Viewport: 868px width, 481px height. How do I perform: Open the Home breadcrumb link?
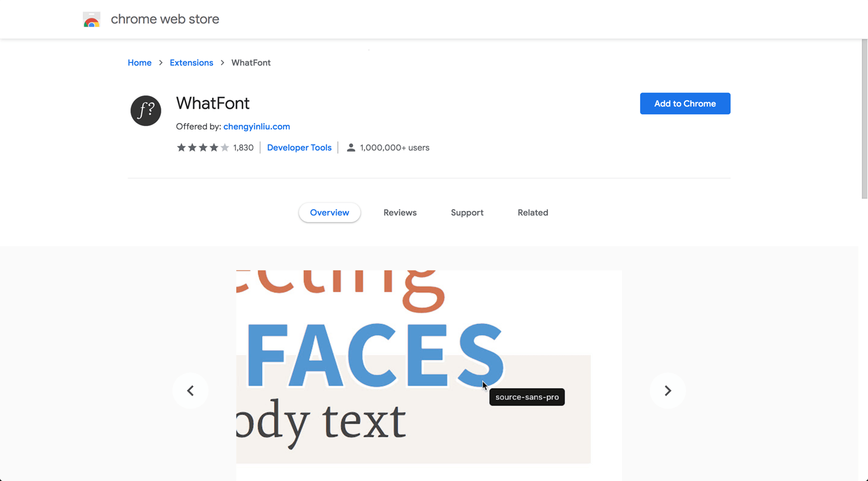(x=139, y=62)
